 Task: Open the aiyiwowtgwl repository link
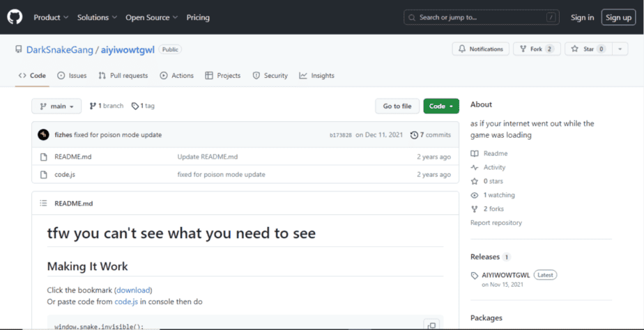[128, 49]
